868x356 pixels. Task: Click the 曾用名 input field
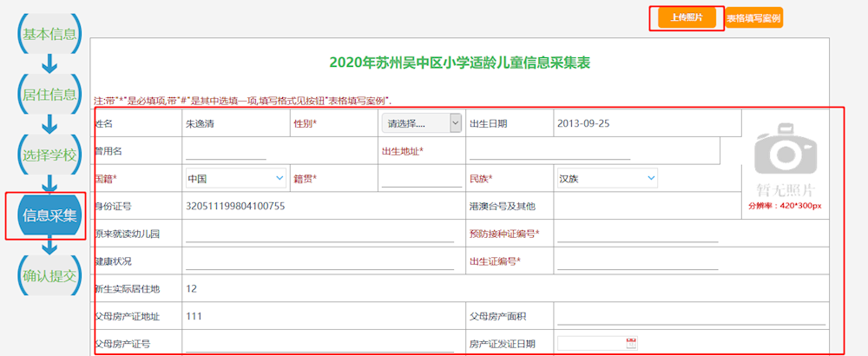226,150
